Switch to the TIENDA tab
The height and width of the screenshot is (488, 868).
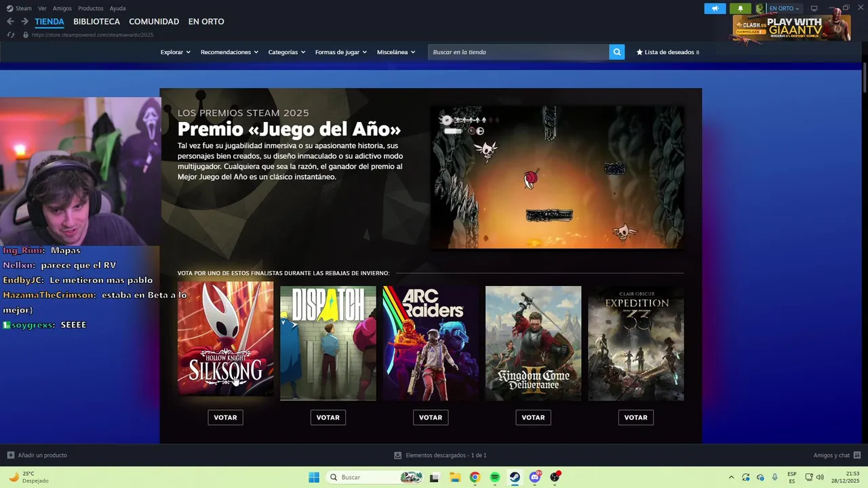(50, 22)
